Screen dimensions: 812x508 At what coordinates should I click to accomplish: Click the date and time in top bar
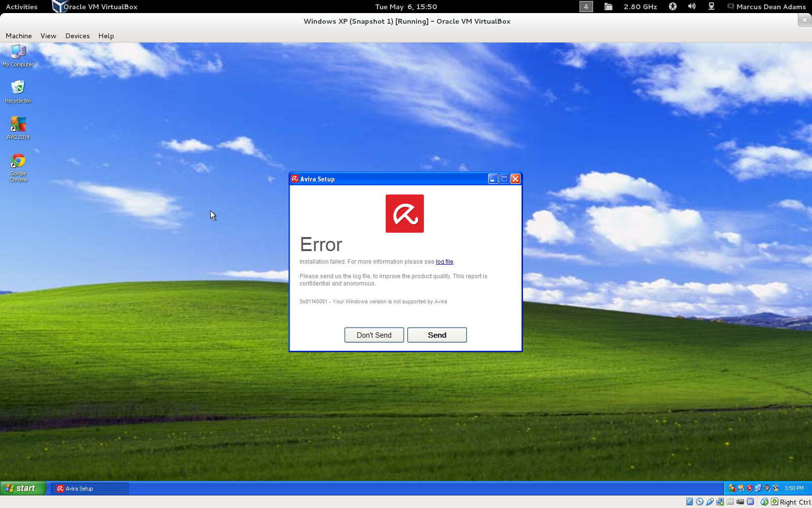pos(406,7)
